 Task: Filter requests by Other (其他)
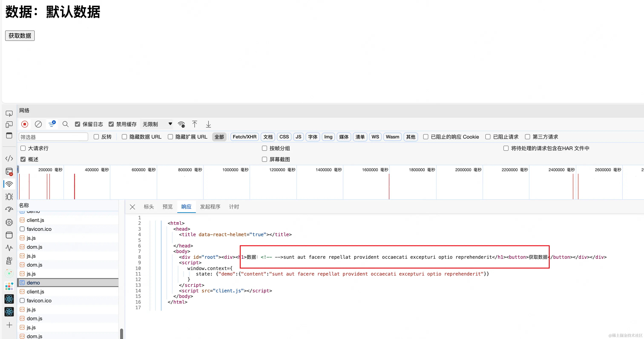click(x=411, y=137)
